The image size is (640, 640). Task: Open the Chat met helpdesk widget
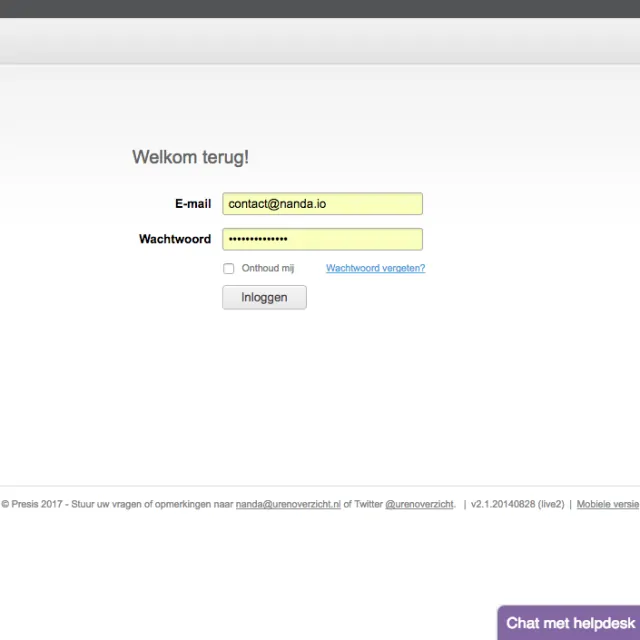570,623
